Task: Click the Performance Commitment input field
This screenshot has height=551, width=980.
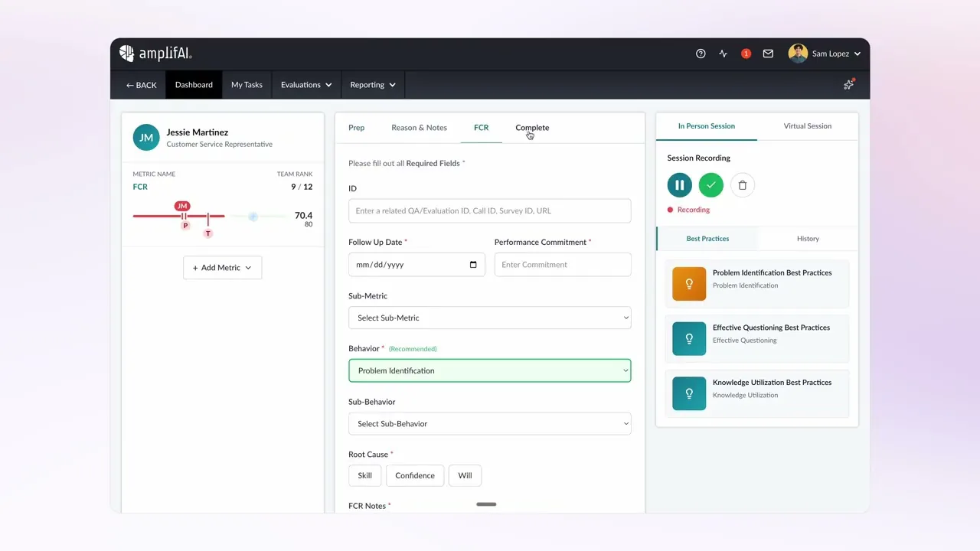Action: click(563, 265)
